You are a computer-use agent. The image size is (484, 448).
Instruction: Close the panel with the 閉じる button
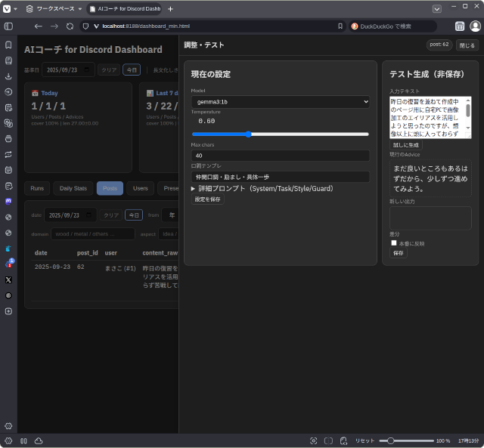point(467,45)
